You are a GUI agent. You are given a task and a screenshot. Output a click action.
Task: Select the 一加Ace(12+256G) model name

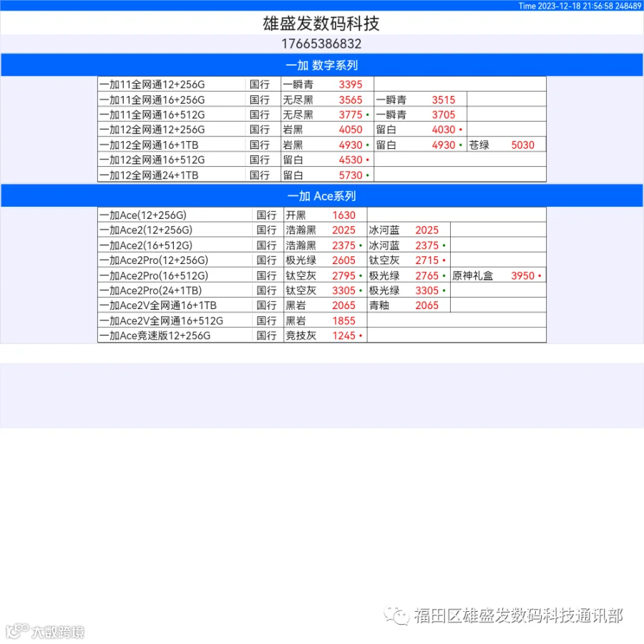[143, 215]
